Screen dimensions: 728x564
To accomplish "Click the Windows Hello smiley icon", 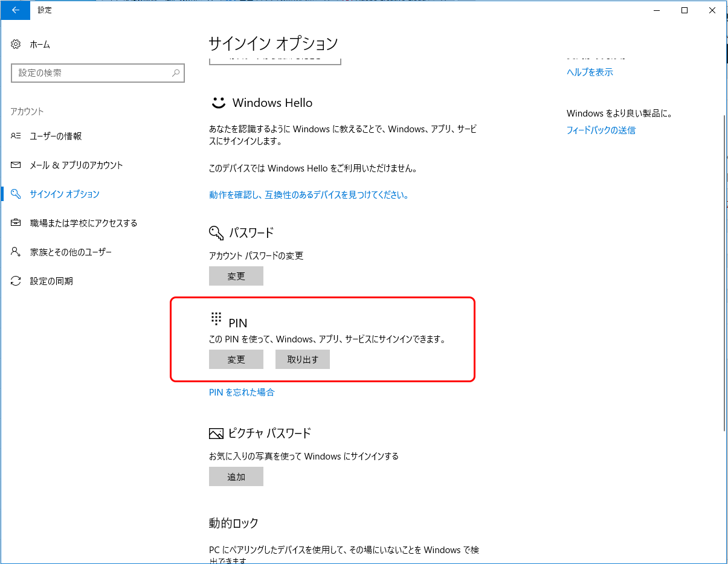I will click(x=218, y=103).
